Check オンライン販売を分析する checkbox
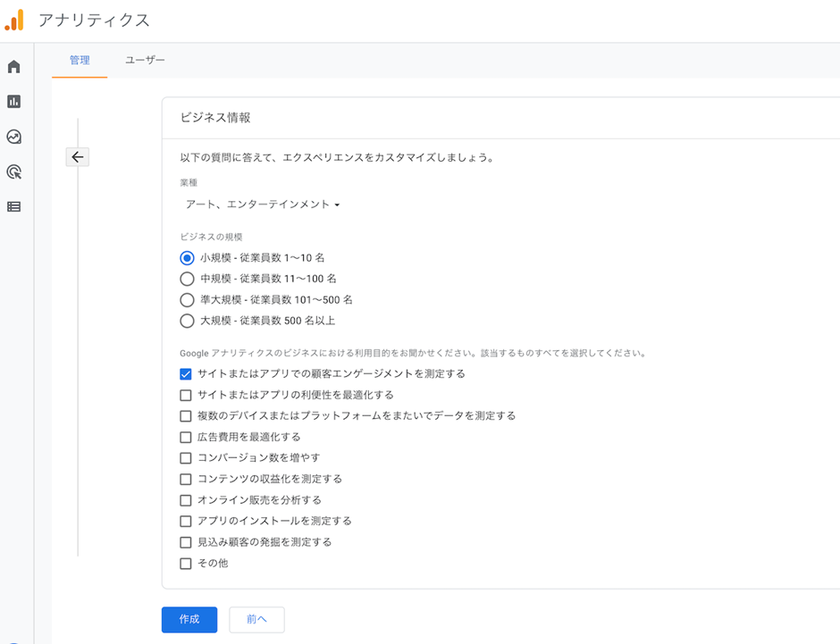The width and height of the screenshot is (840, 644). pyautogui.click(x=186, y=500)
